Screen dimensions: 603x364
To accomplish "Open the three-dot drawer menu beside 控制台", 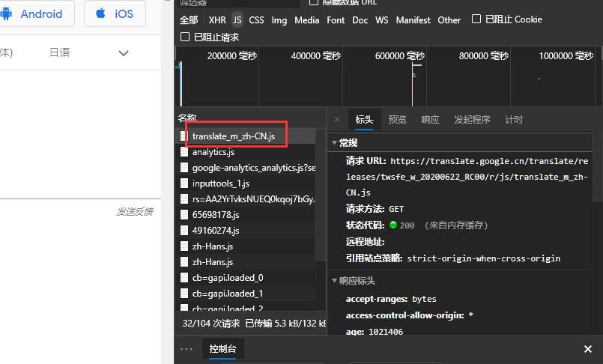I will (187, 349).
